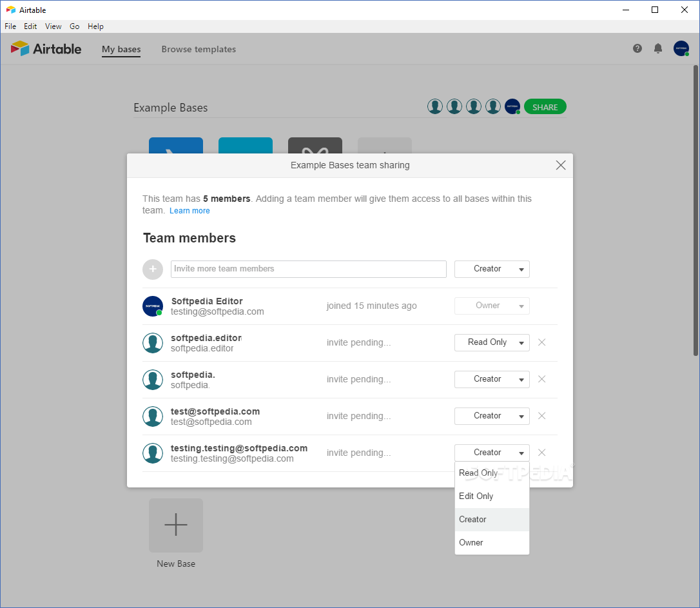Image resolution: width=700 pixels, height=608 pixels.
Task: Close the Airtable application window
Action: 685,10
